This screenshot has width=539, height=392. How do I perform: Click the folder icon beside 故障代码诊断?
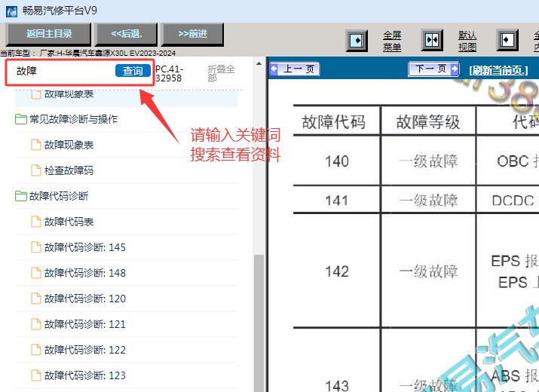[x=21, y=196]
